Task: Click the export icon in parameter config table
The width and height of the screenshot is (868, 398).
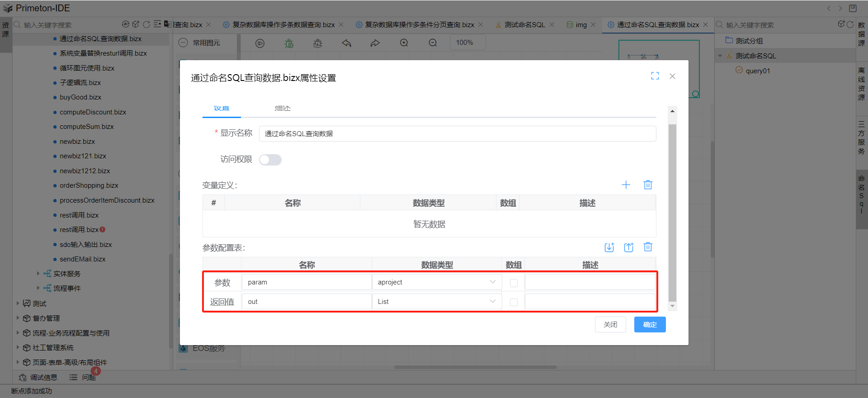Action: tap(628, 247)
